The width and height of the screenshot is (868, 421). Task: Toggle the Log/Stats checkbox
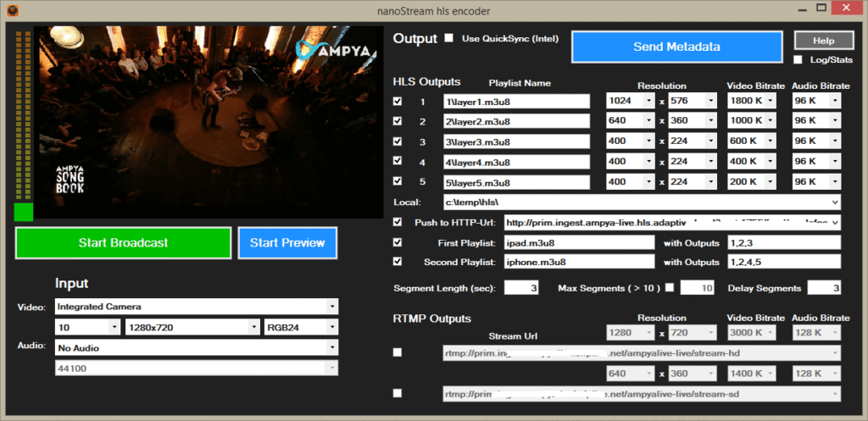click(x=798, y=59)
